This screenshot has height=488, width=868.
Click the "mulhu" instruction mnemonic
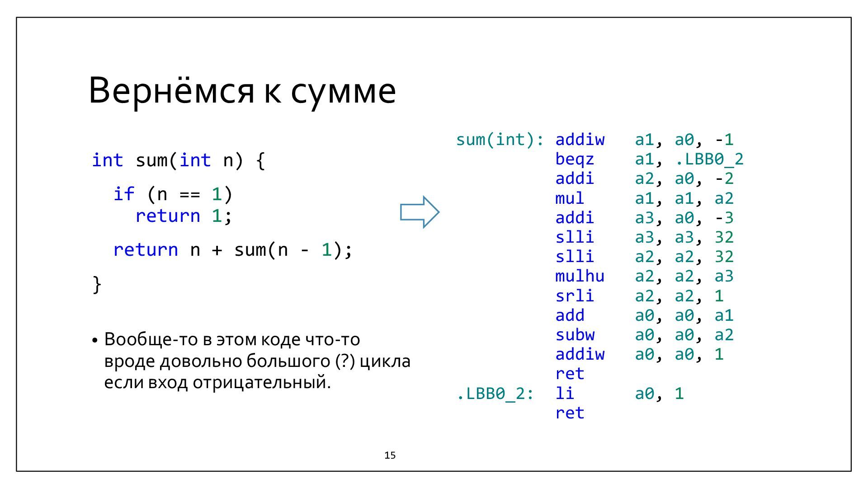pos(580,276)
